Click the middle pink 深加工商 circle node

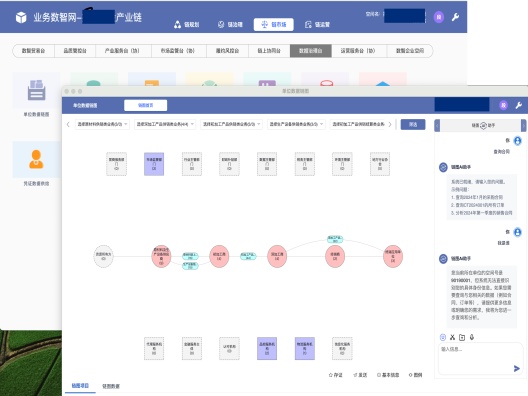pos(277,256)
